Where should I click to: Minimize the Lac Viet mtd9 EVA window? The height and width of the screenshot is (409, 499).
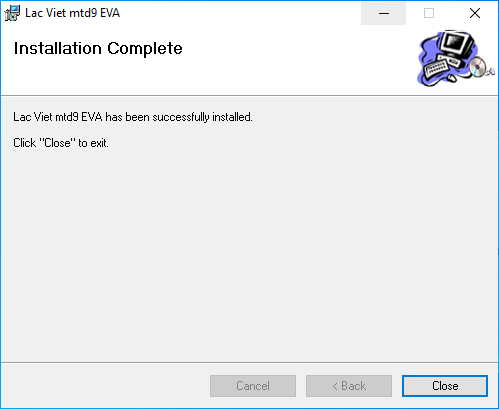[384, 13]
